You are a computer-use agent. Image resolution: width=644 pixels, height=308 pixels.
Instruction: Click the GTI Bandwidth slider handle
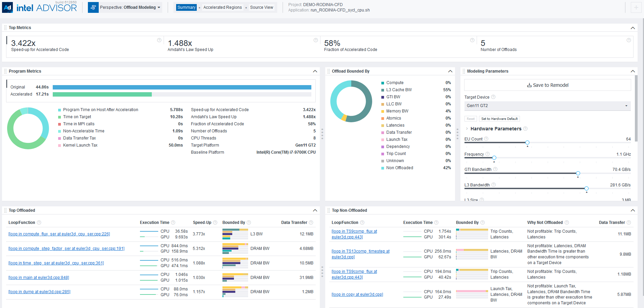[578, 173]
